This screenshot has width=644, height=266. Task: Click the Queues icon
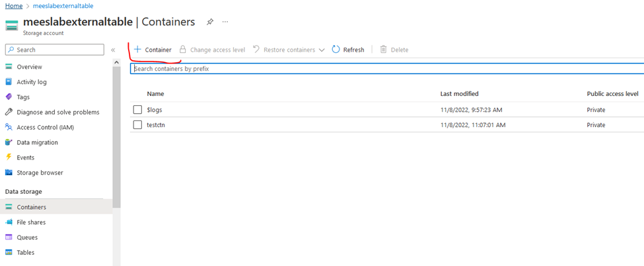[x=9, y=237]
